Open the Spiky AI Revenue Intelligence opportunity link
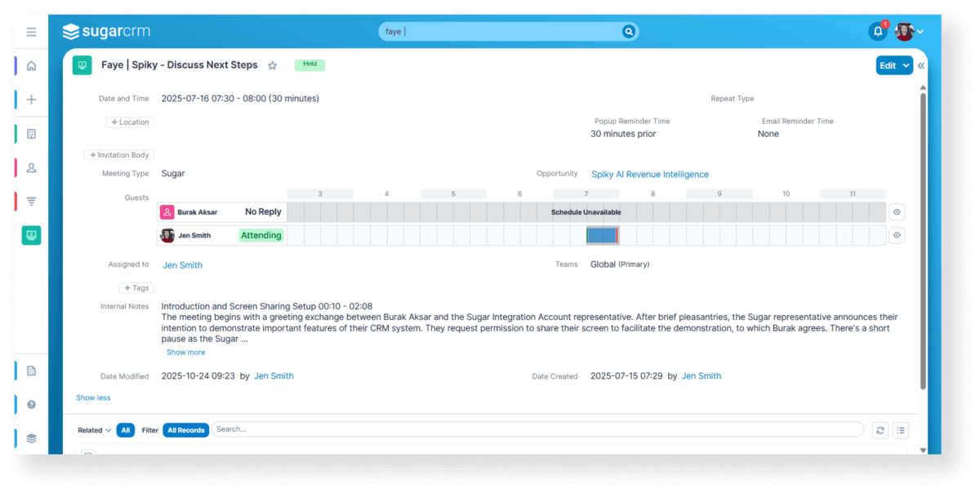The image size is (980, 493). (x=649, y=174)
